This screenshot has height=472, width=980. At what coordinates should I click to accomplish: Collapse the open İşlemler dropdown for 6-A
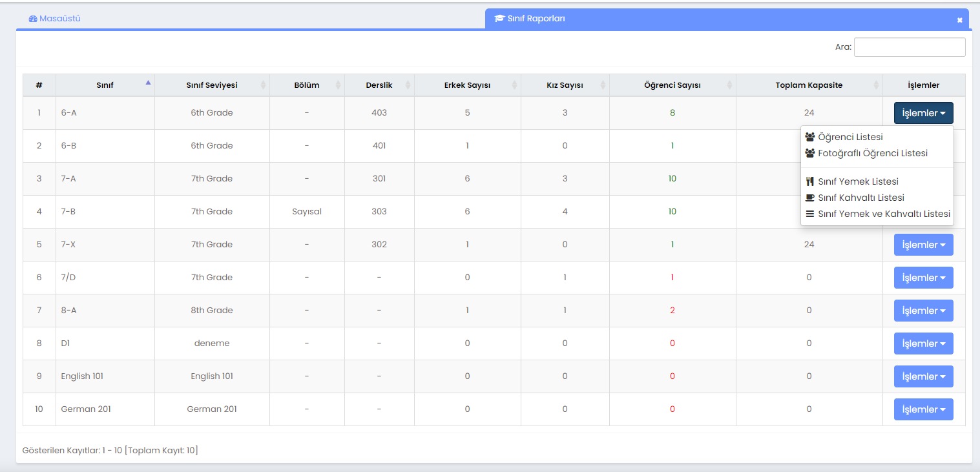(923, 113)
